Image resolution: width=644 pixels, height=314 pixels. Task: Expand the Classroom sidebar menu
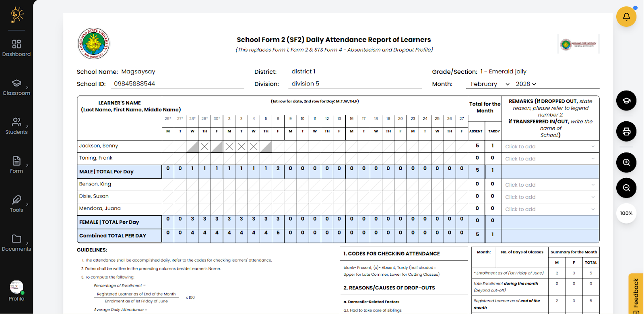coord(17,87)
